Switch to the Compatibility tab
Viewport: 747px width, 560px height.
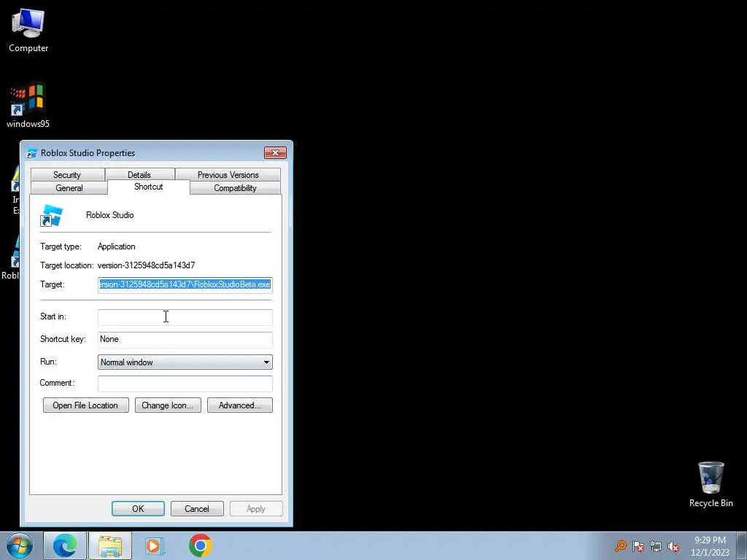click(x=236, y=187)
